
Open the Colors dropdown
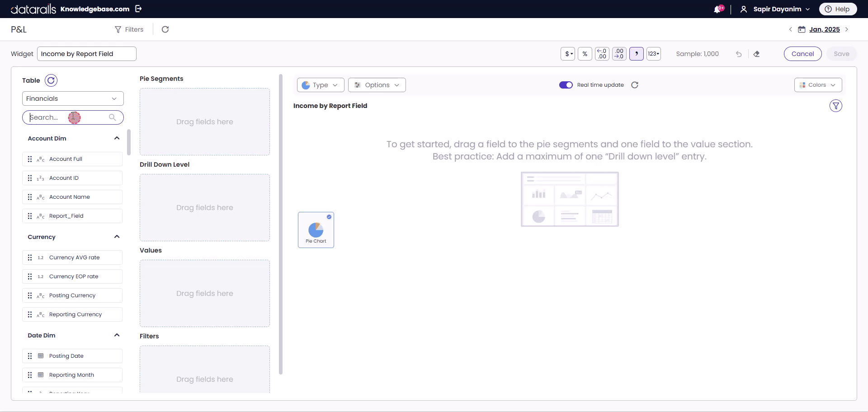tap(818, 85)
